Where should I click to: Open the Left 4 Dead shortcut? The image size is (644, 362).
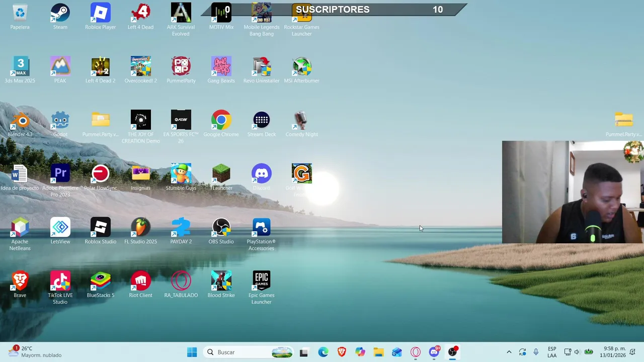tap(140, 17)
